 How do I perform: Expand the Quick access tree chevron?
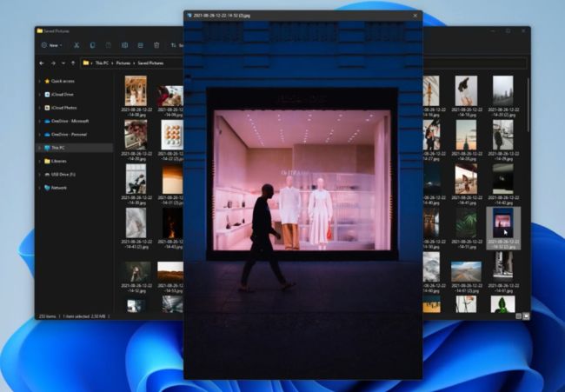pyautogui.click(x=40, y=81)
